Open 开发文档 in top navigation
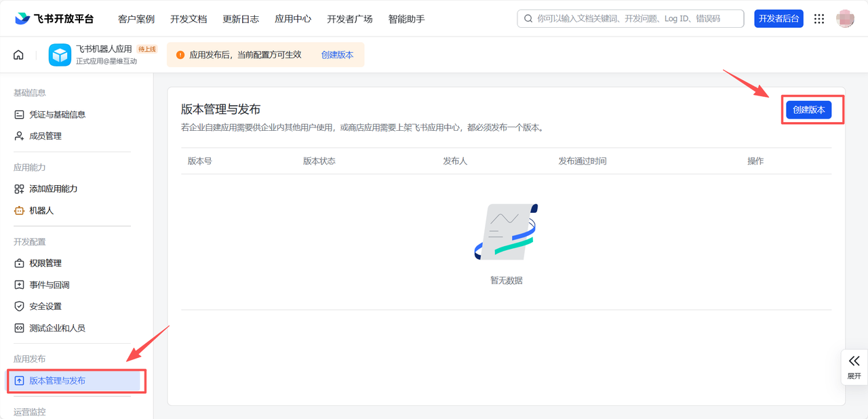The image size is (868, 419). (x=189, y=19)
